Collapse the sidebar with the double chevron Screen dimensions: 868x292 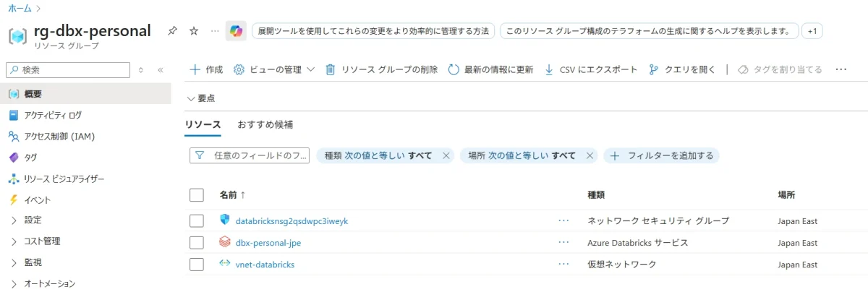point(161,70)
